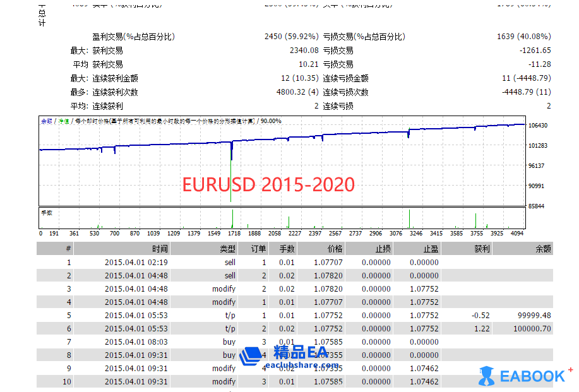Click the 精品EA stacked books icon

pyautogui.click(x=249, y=357)
